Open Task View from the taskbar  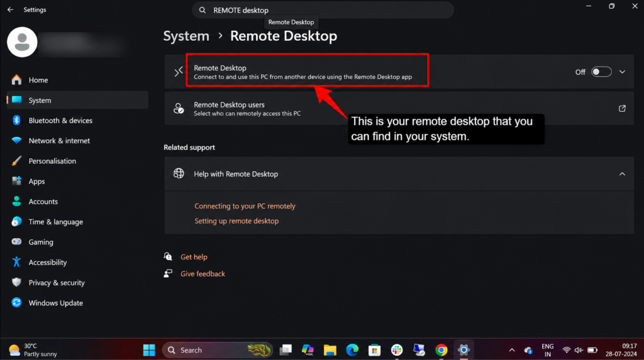coord(286,350)
